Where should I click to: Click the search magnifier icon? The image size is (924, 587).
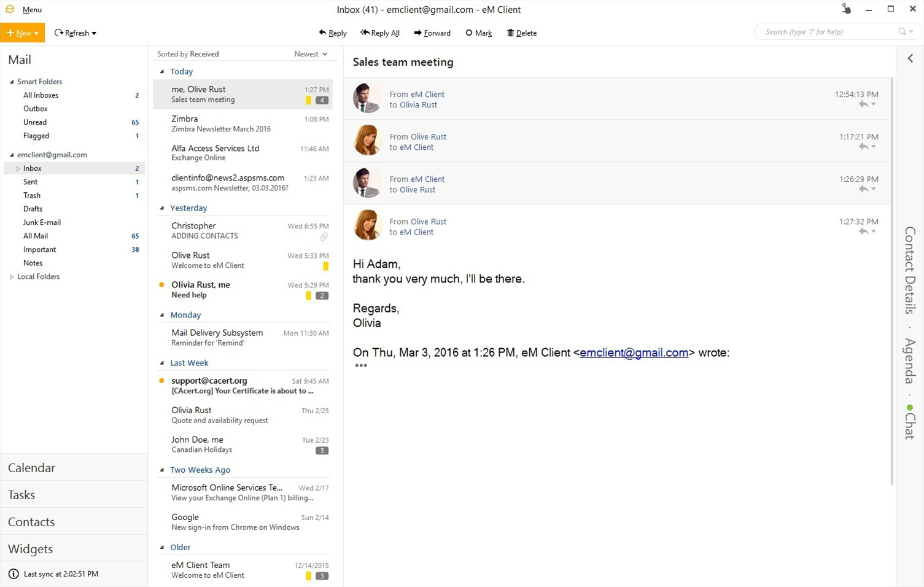902,32
